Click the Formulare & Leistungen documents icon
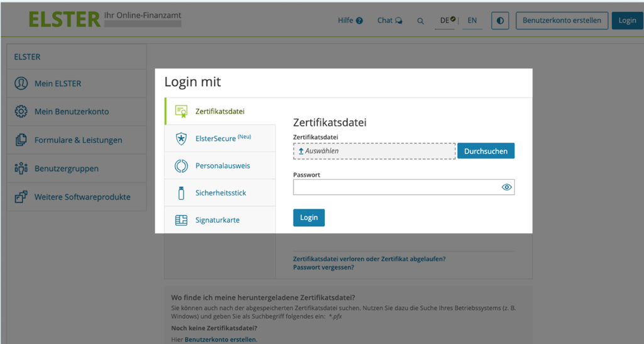This screenshot has width=644, height=344. click(21, 140)
